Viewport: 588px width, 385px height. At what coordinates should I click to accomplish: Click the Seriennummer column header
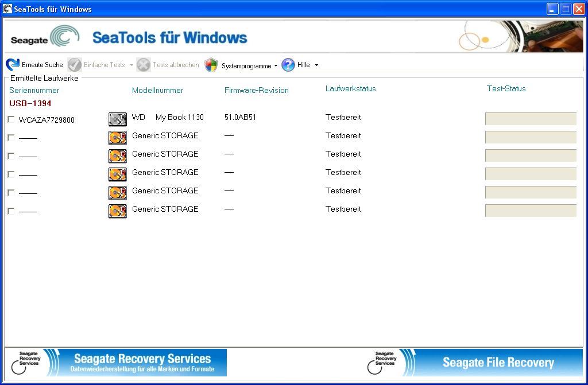34,90
